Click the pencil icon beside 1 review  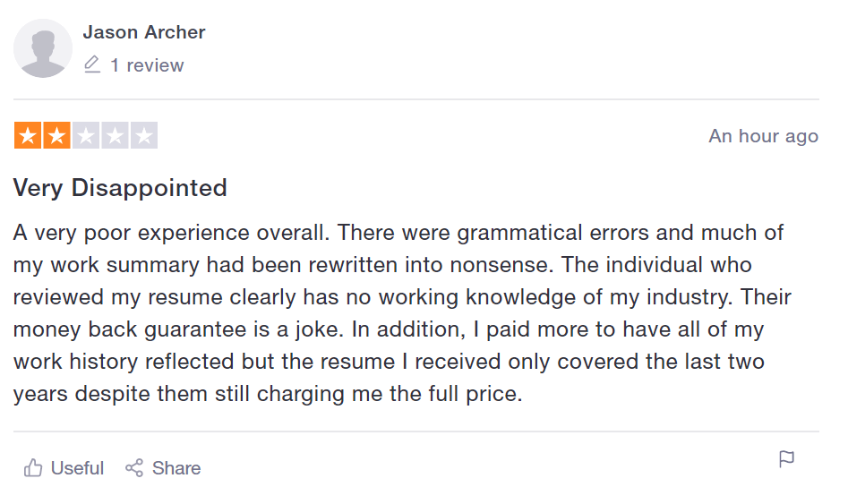[x=92, y=64]
